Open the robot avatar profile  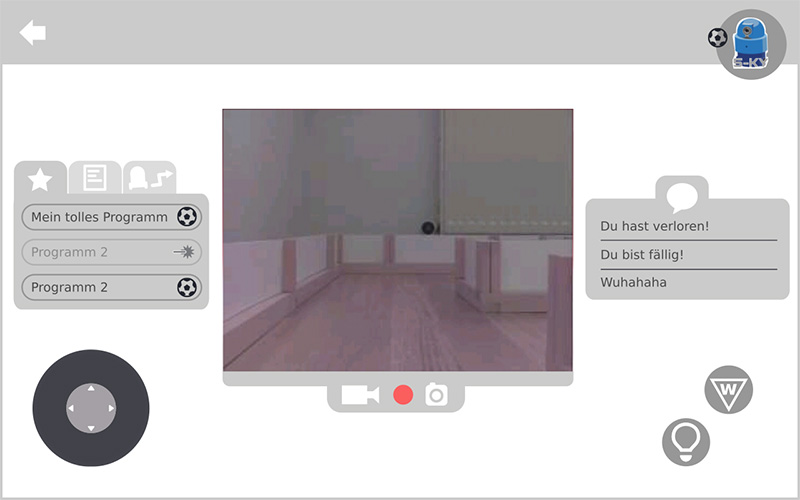click(751, 44)
